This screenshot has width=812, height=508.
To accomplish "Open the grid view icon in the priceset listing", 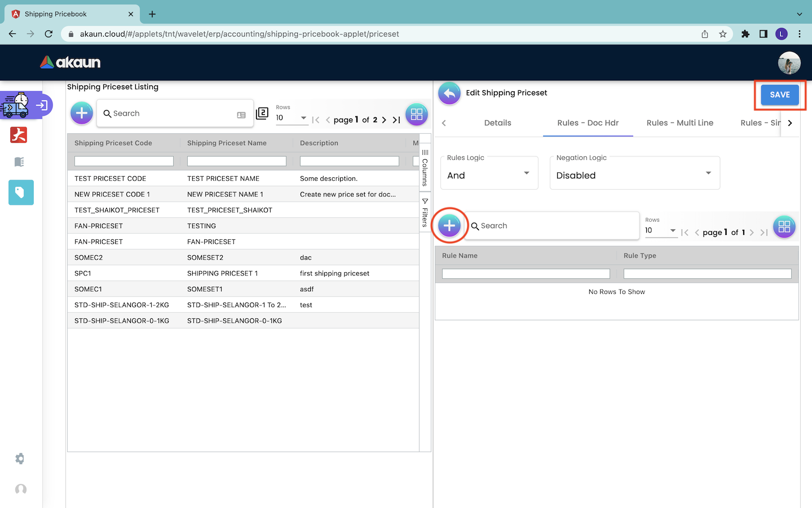I will click(417, 114).
